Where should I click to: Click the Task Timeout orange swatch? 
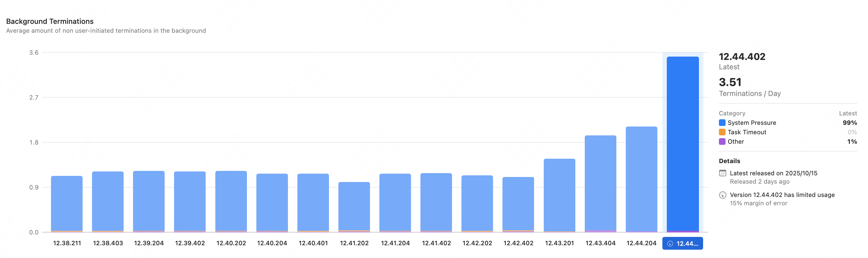tap(722, 132)
